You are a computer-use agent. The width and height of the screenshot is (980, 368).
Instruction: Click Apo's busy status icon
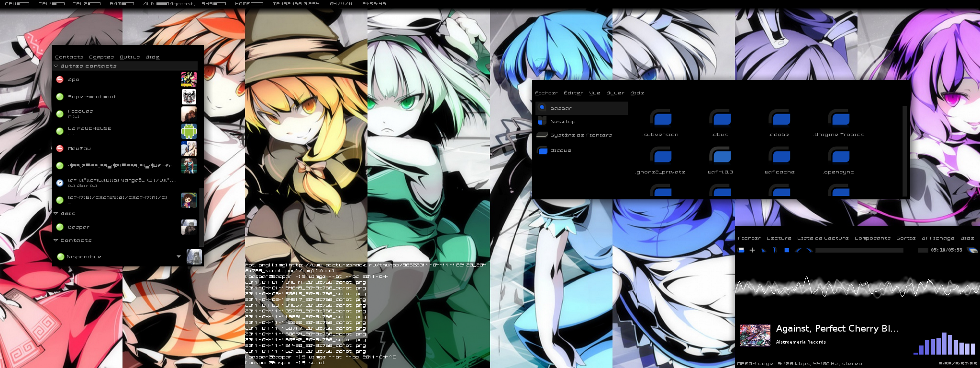tap(60, 80)
